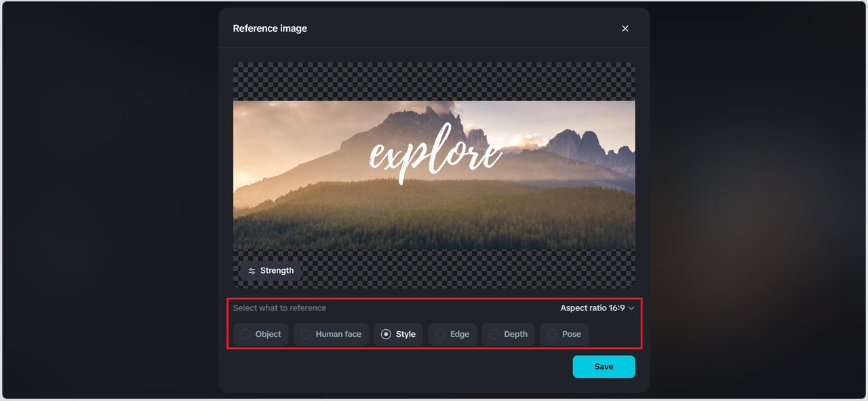
Task: Select the Pose reference option
Action: 564,334
